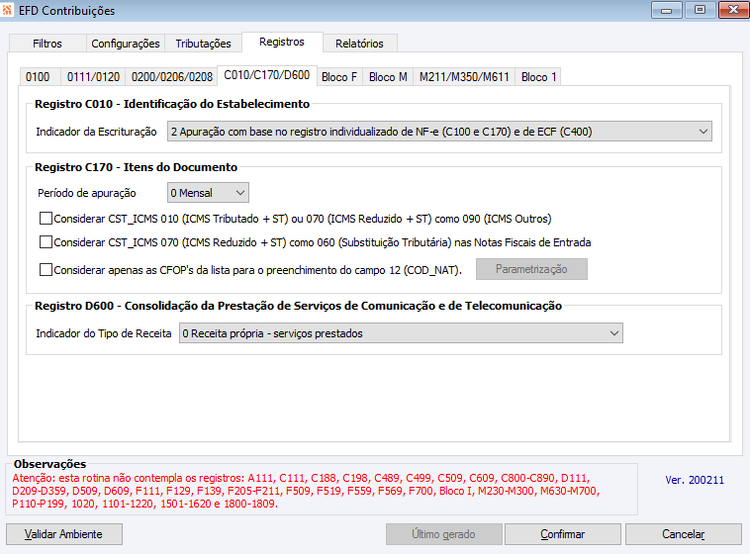Open the Filtros tab
This screenshot has width=750, height=554.
(47, 44)
